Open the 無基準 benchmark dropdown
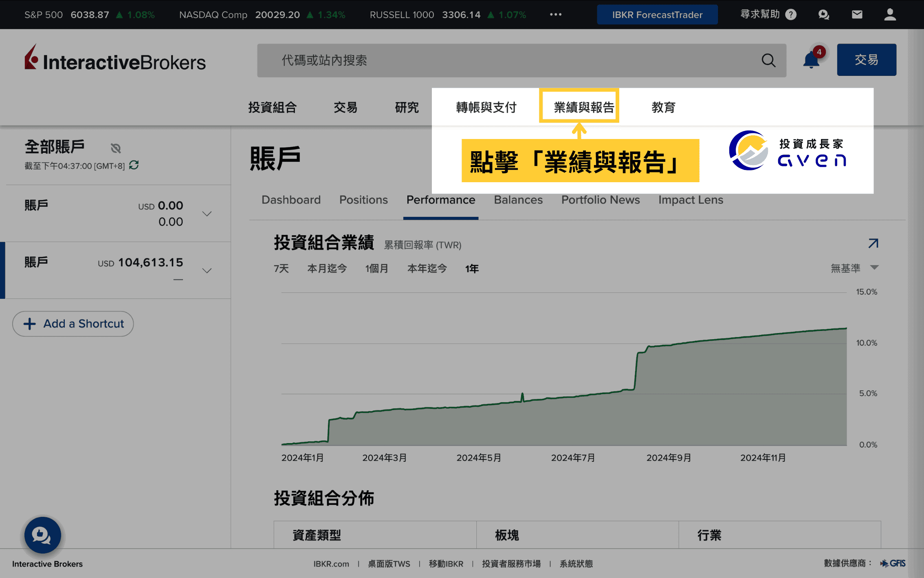 (x=854, y=268)
